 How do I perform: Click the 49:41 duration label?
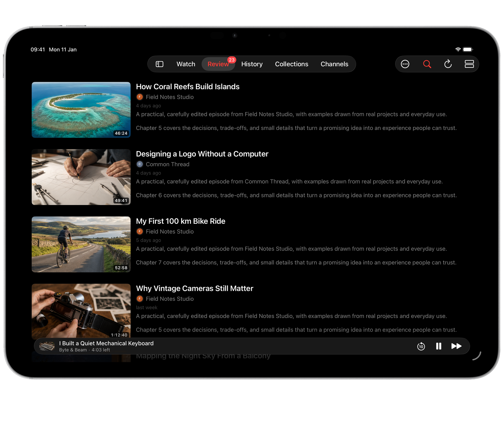(x=121, y=200)
